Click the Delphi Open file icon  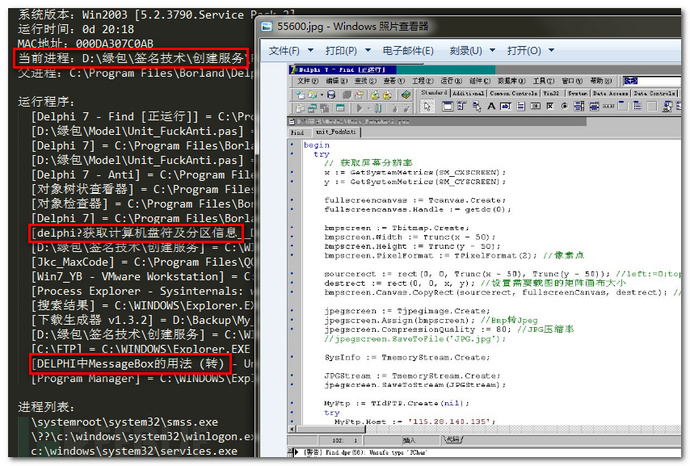point(312,95)
